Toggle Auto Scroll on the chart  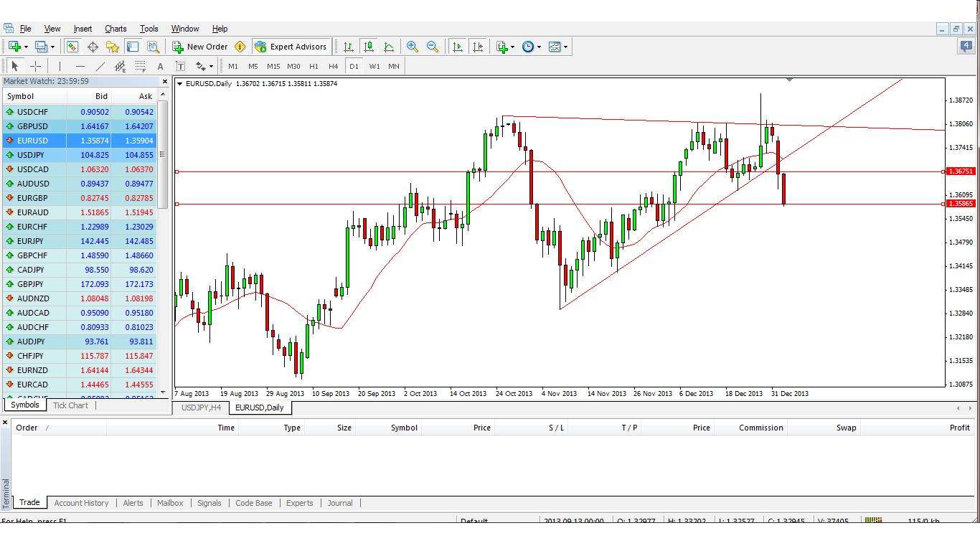[457, 47]
